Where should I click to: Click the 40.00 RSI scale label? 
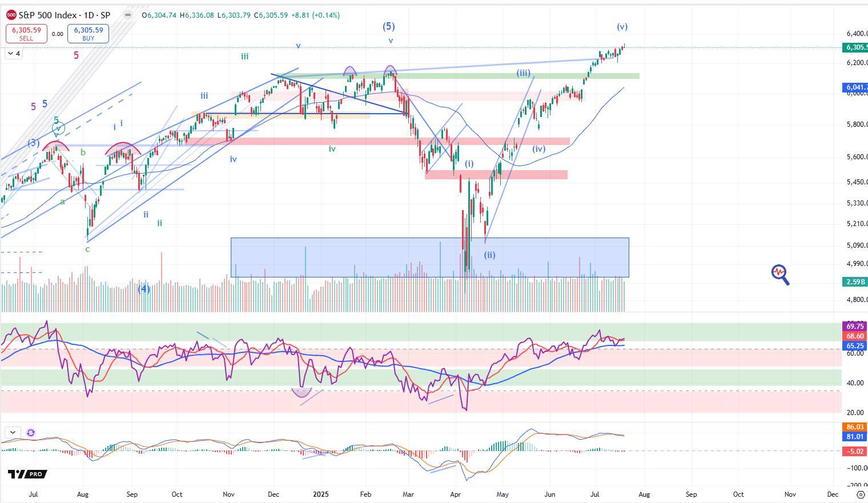854,383
